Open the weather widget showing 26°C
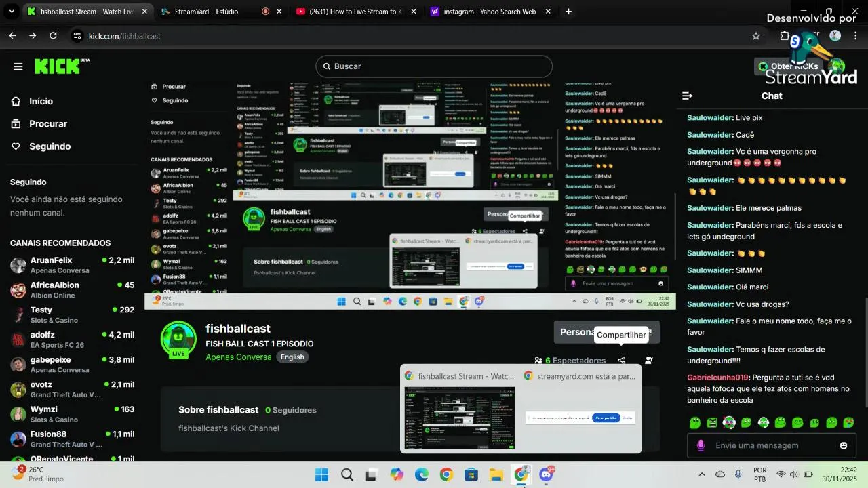Screen dimensions: 868x488 pos(38,474)
